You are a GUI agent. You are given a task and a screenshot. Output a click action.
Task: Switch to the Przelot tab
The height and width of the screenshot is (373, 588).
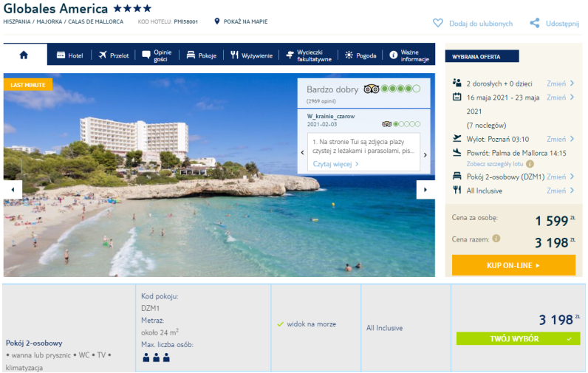114,55
